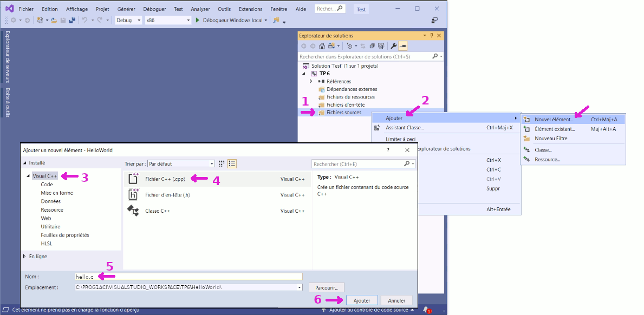The width and height of the screenshot is (644, 315).
Task: Click the Open File folder icon
Action: pos(54,20)
